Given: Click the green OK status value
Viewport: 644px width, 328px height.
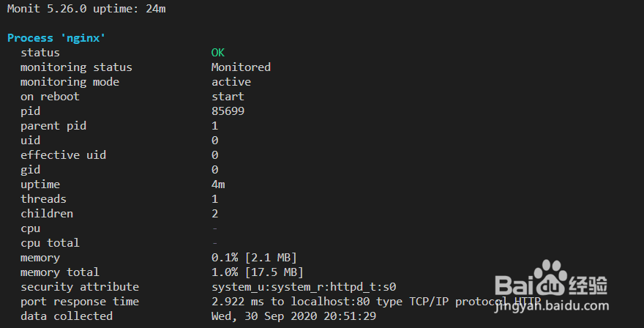Looking at the screenshot, I should coord(218,53).
